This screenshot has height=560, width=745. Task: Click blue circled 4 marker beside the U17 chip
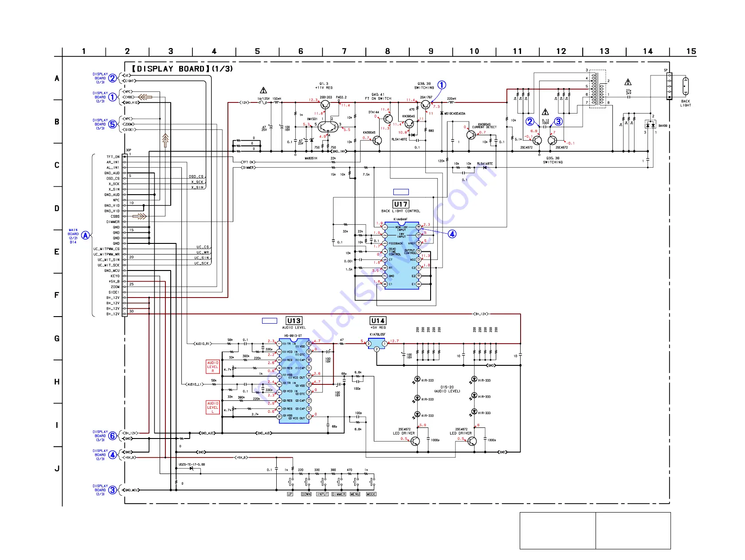coord(452,234)
